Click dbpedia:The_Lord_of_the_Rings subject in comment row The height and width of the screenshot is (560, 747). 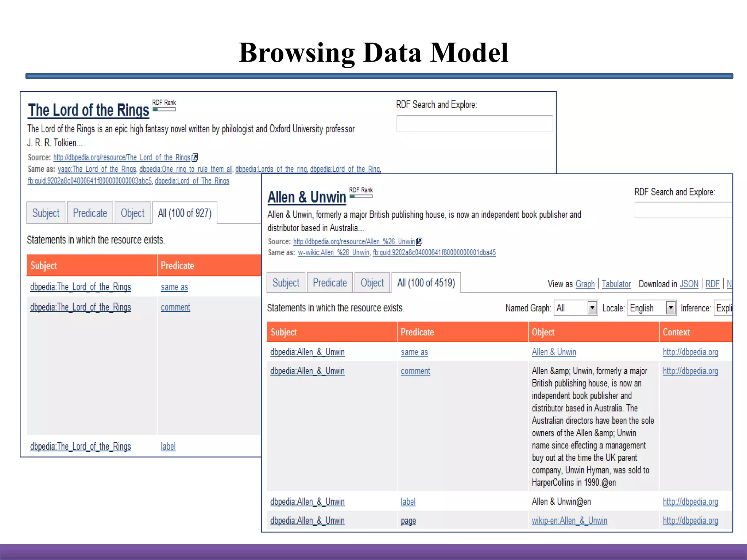[x=81, y=307]
